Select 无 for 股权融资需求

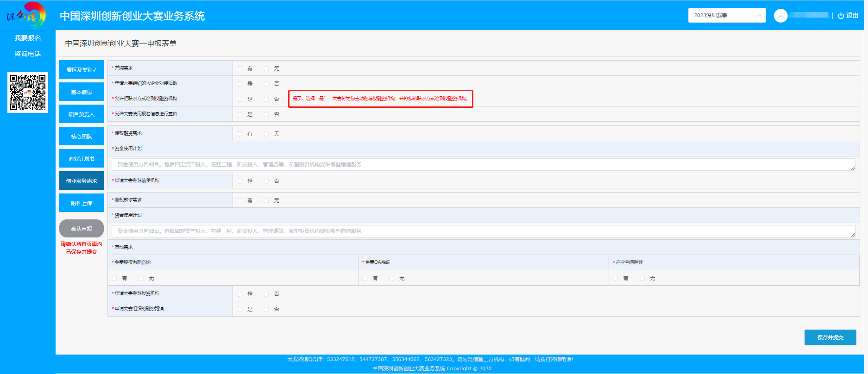click(x=266, y=200)
